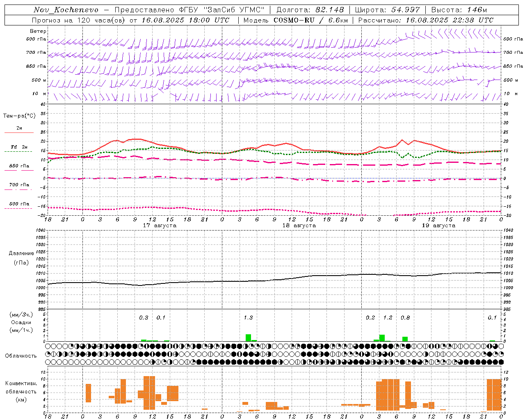Click the 'Td 2м' legend entry
The height and width of the screenshot is (420, 525).
click(19, 147)
